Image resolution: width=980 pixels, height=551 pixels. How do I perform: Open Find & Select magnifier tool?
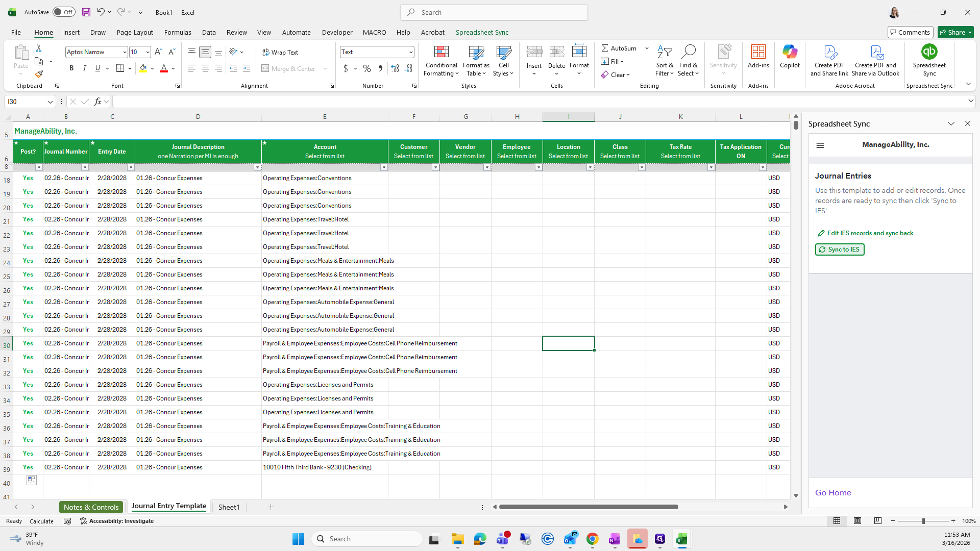(688, 61)
